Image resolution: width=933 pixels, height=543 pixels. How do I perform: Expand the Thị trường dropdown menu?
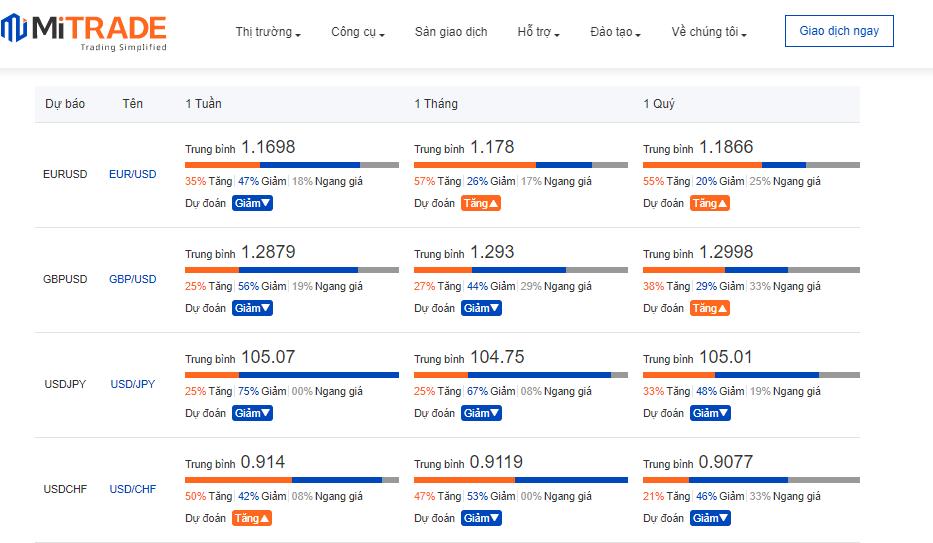coord(268,32)
